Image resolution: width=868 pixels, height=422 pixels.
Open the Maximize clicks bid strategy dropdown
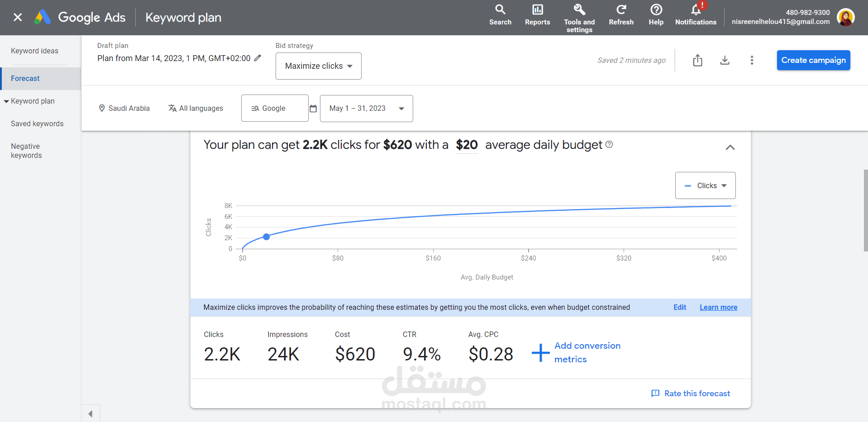(x=319, y=66)
